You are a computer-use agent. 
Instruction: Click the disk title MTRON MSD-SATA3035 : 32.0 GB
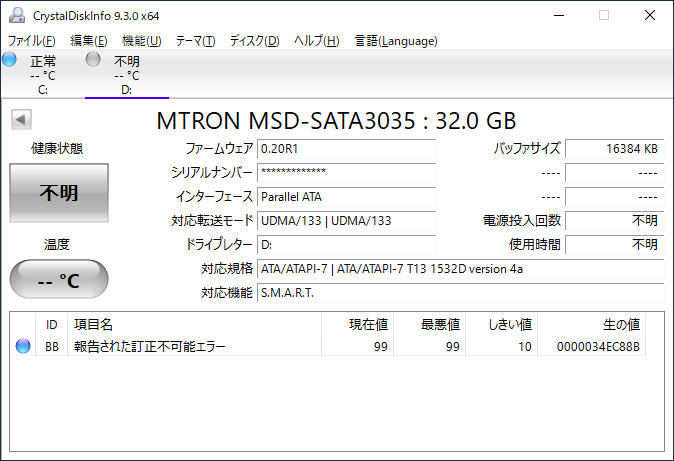(336, 120)
